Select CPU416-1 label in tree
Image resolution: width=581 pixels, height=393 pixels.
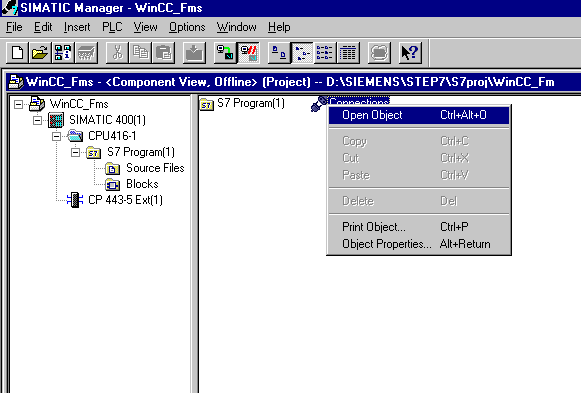tap(112, 136)
